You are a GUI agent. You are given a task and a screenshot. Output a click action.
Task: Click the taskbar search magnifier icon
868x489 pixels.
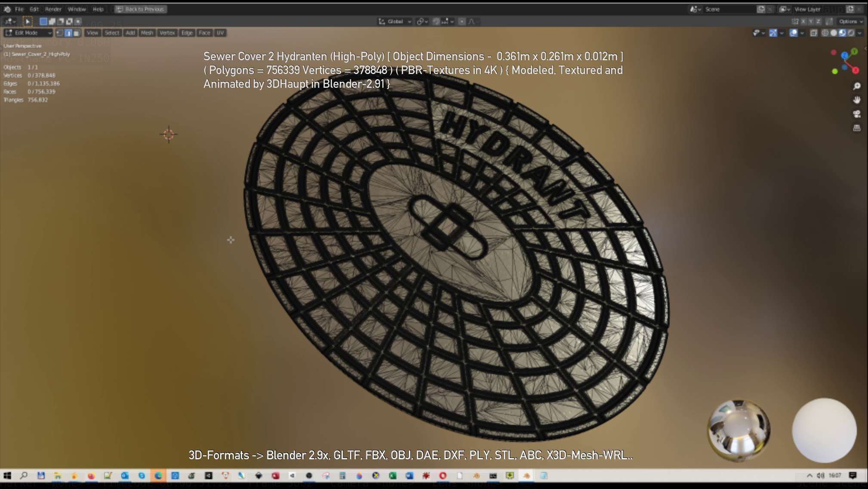[24, 476]
